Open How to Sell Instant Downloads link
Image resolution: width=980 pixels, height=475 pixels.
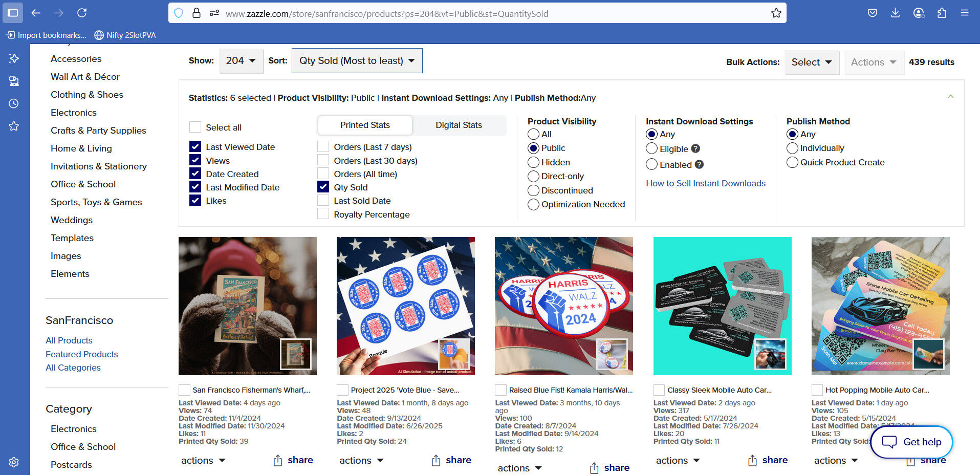click(x=706, y=183)
